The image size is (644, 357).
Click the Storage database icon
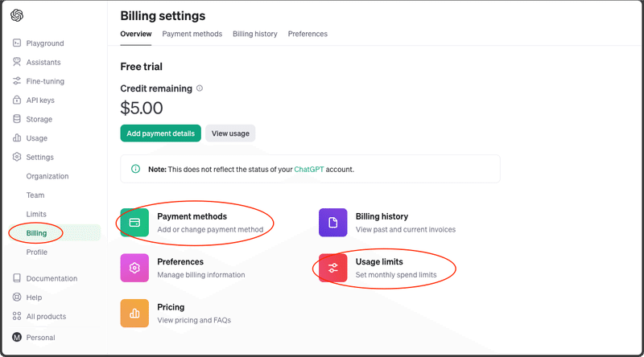pos(17,119)
